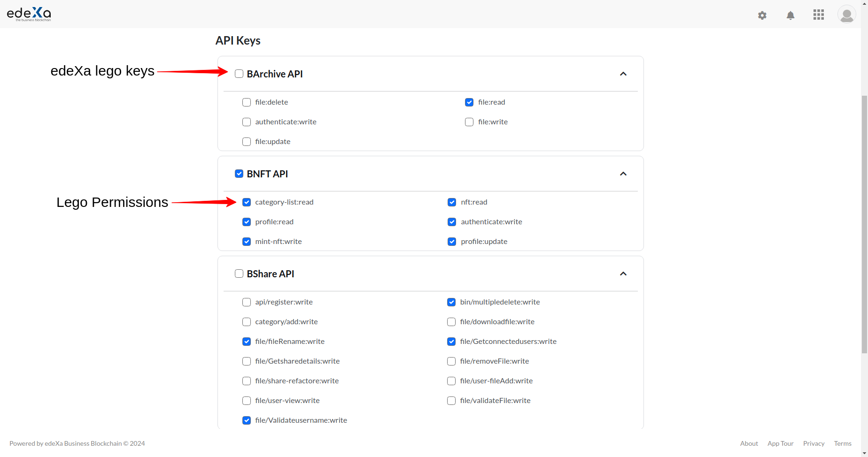The width and height of the screenshot is (868, 457).
Task: Uncheck category-list:read permission
Action: coord(247,202)
